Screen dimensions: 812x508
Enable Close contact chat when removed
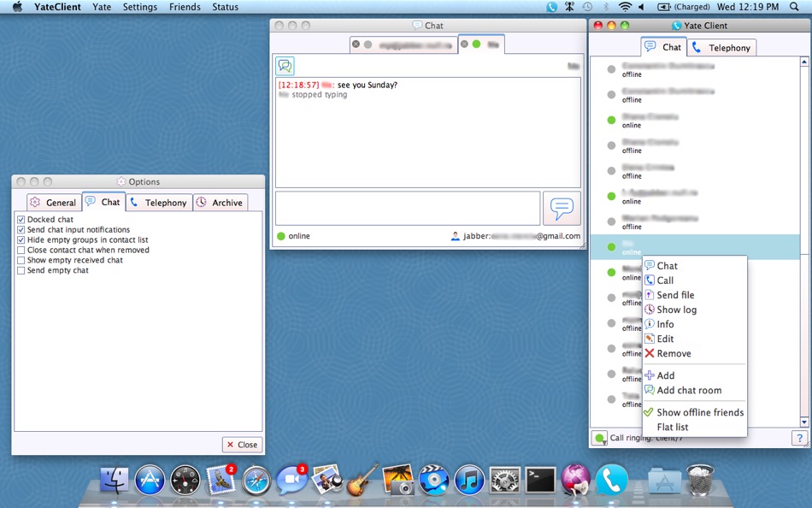[21, 250]
